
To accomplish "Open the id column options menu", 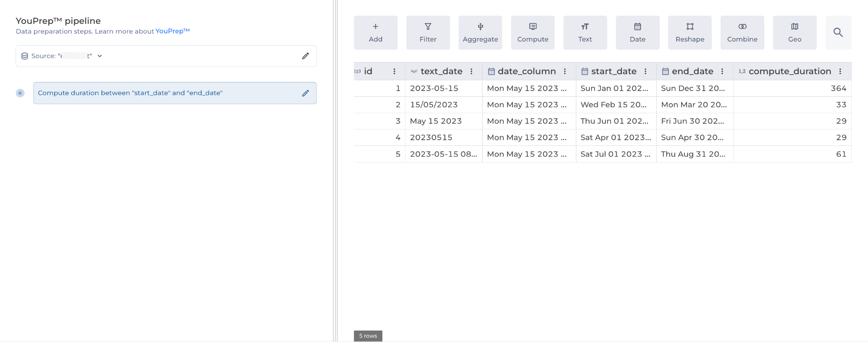I will (x=394, y=72).
